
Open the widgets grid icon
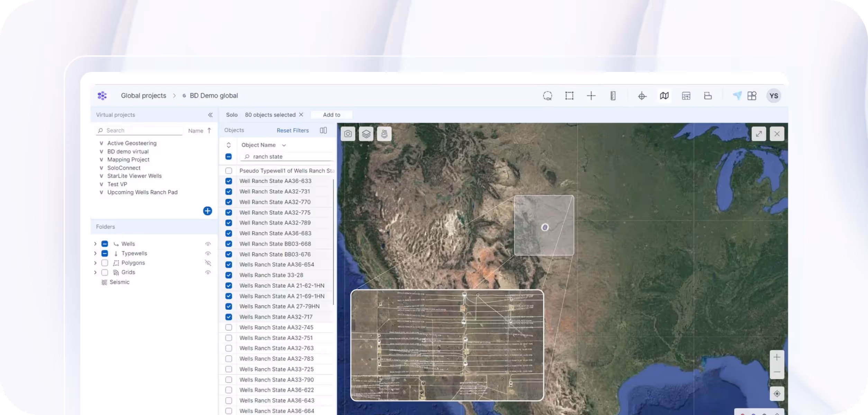coord(752,96)
